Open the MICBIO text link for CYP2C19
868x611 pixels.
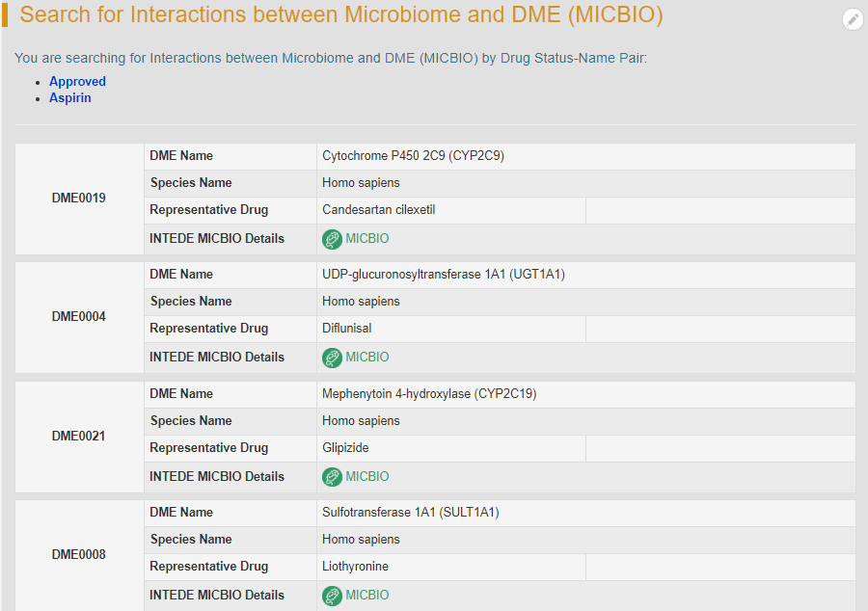[367, 477]
